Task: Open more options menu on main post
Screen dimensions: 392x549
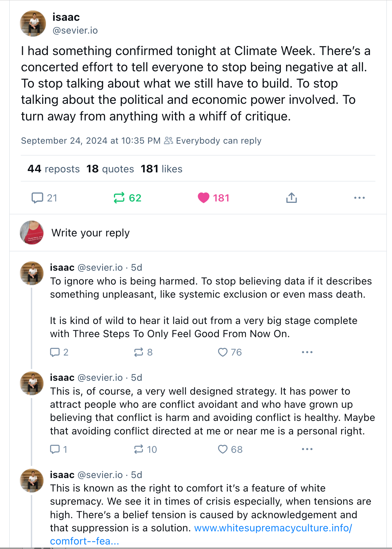Action: [x=359, y=198]
